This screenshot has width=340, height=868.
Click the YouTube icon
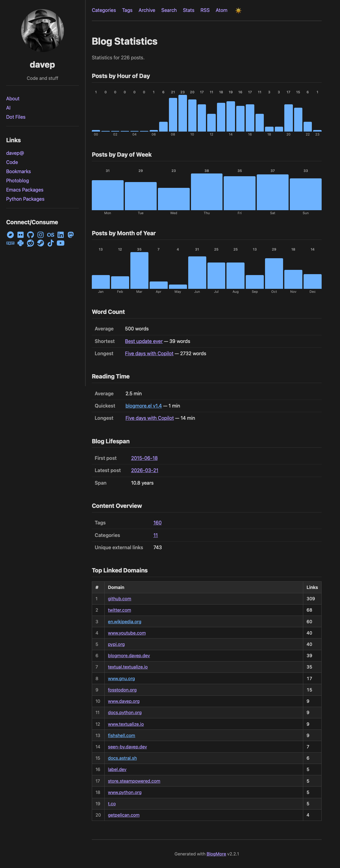pyautogui.click(x=61, y=243)
